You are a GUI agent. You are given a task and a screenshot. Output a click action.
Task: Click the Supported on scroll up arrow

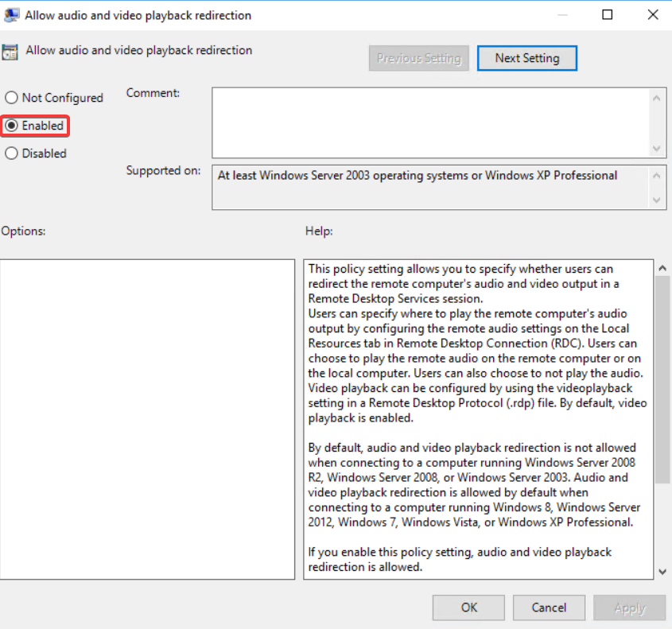658,173
